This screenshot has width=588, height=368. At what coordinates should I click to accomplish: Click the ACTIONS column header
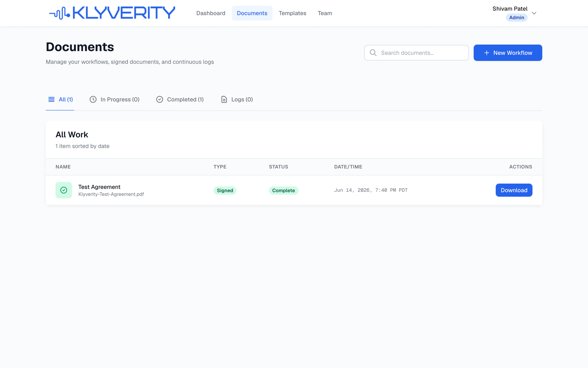[x=521, y=167]
